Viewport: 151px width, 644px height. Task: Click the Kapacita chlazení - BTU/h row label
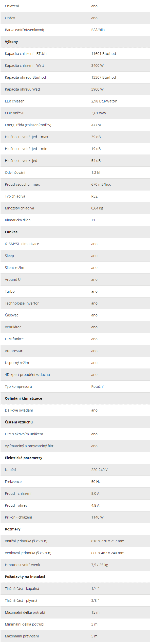[x=26, y=54]
